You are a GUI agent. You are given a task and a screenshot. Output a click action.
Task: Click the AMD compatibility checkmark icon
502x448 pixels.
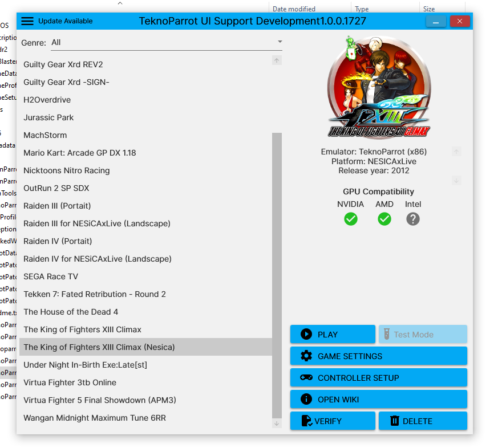[x=384, y=219]
